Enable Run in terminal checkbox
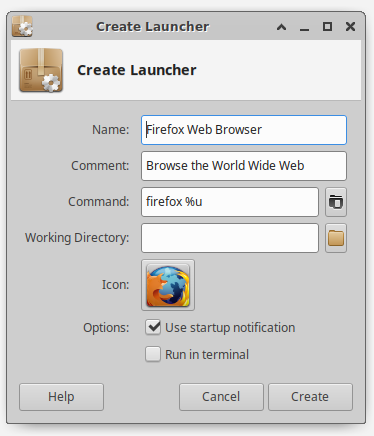Viewport: 374px width, 436px height. tap(153, 354)
